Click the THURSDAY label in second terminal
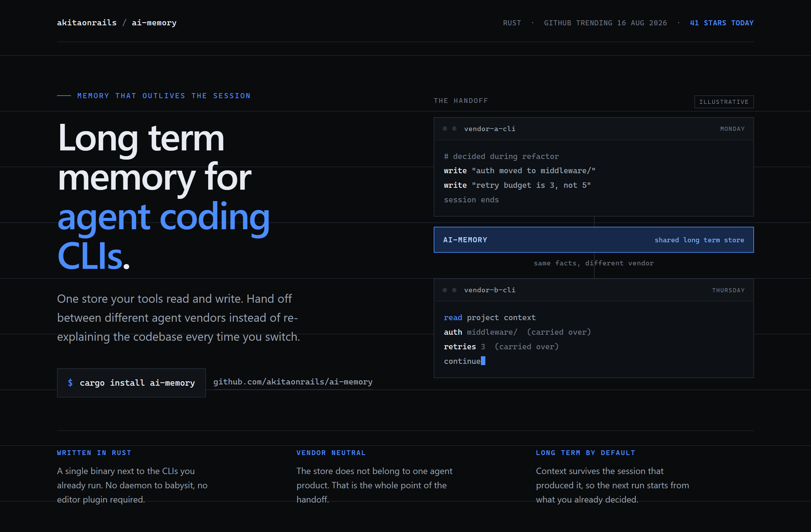811x532 pixels. pyautogui.click(x=728, y=290)
